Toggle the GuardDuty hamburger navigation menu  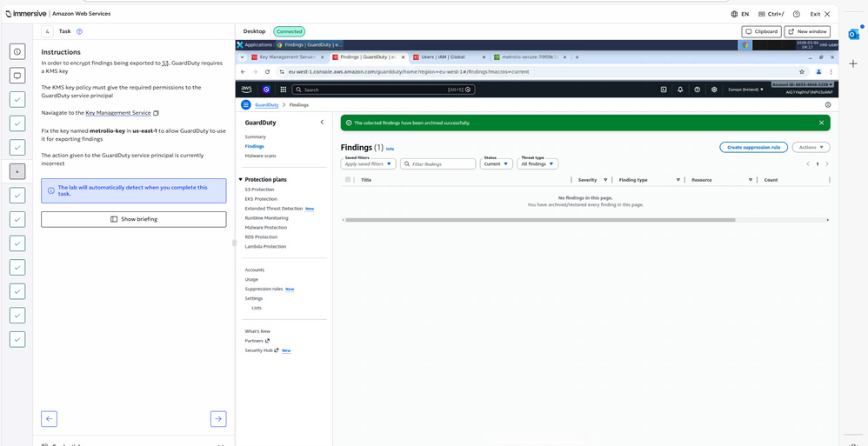click(246, 104)
